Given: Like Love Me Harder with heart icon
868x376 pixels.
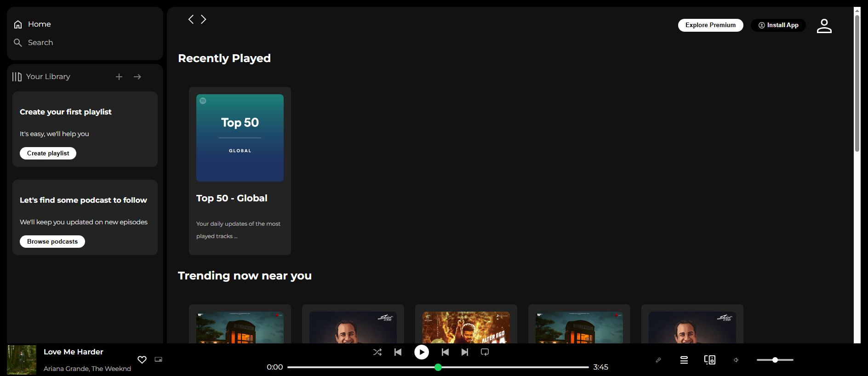Looking at the screenshot, I should [142, 359].
